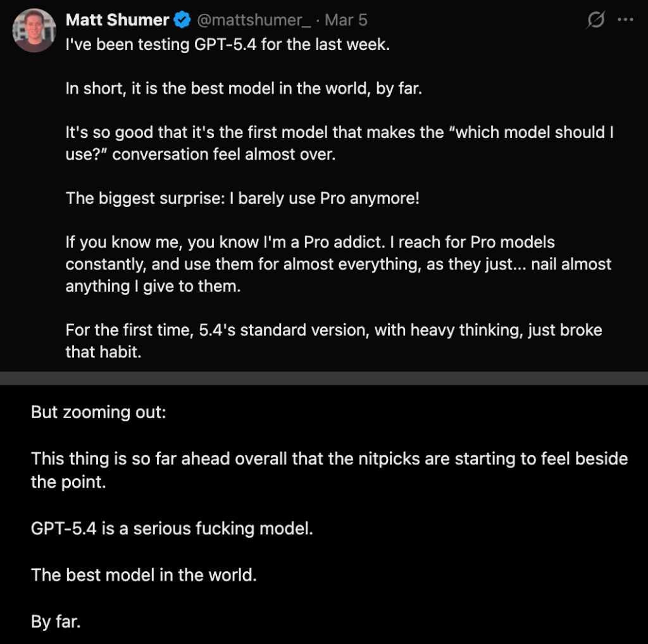Screen dimensions: 648x644
Task: Click the 'But zooming out:' line
Action: tap(98, 412)
